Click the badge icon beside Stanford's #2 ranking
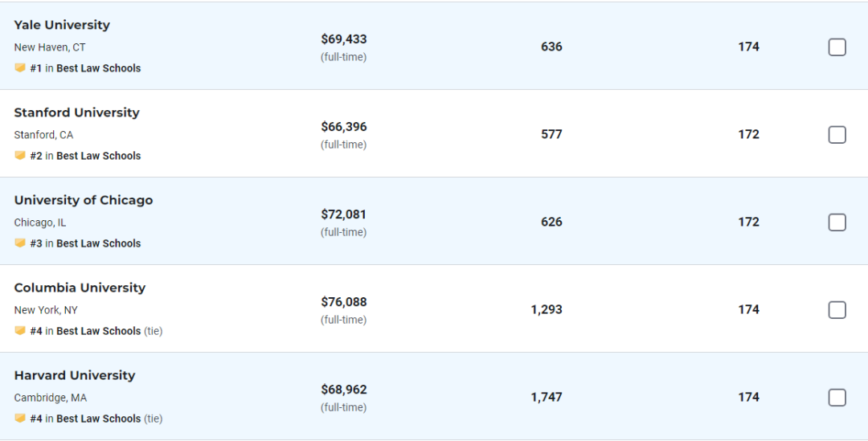The height and width of the screenshot is (441, 868). 20,156
